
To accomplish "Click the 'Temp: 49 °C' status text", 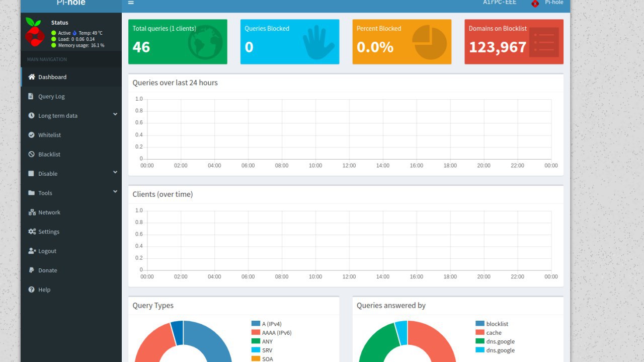I will tap(91, 33).
